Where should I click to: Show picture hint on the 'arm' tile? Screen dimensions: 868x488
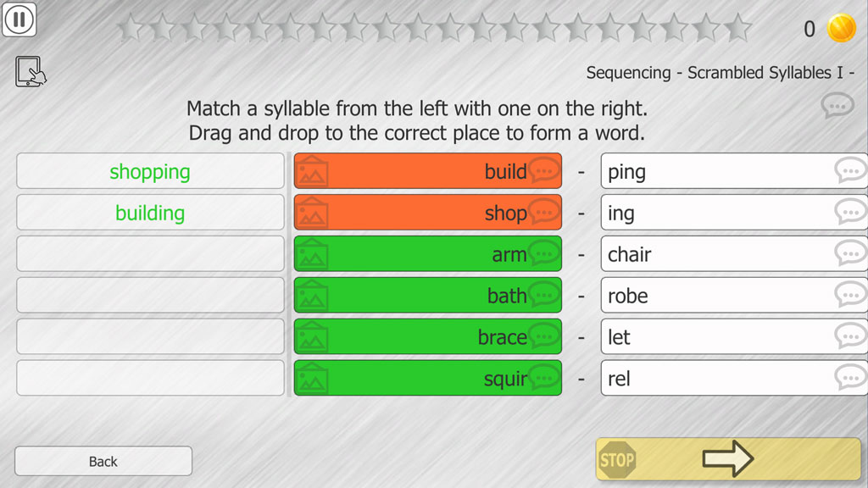pyautogui.click(x=312, y=254)
